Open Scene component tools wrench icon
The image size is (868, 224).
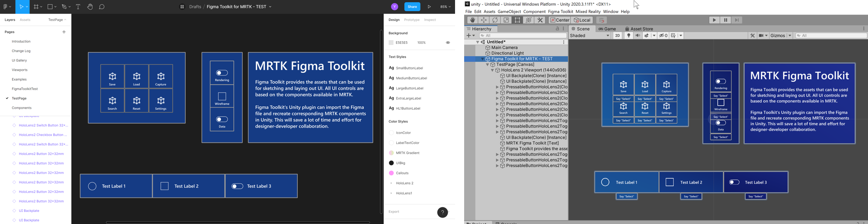(752, 36)
